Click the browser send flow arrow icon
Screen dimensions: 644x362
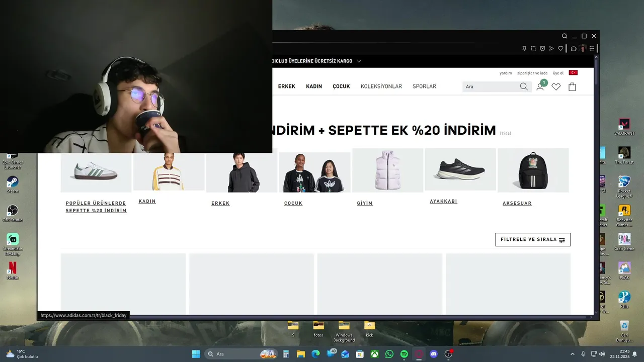[551, 49]
